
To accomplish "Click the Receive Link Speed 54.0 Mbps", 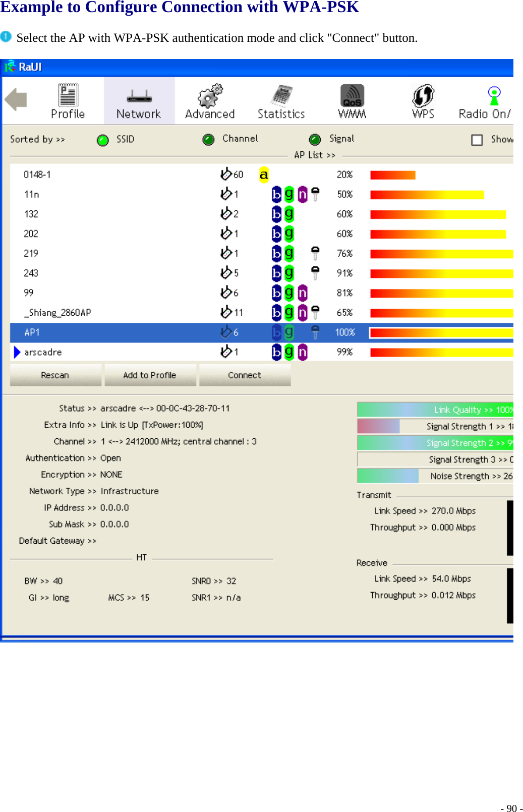I will 451,578.
